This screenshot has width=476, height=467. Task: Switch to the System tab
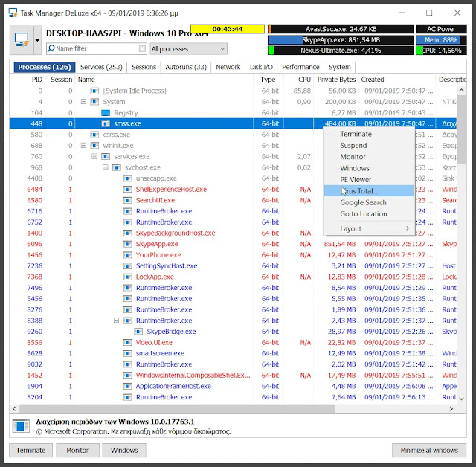[x=340, y=67]
